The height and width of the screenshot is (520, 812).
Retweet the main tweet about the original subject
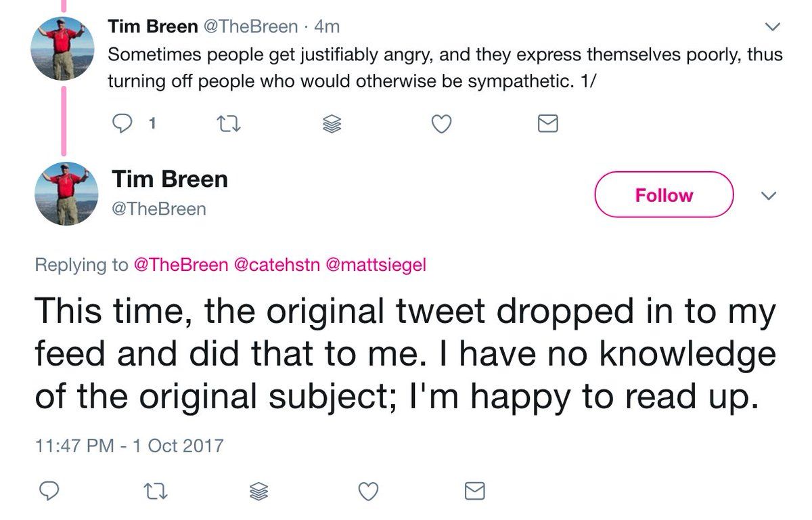[x=156, y=491]
